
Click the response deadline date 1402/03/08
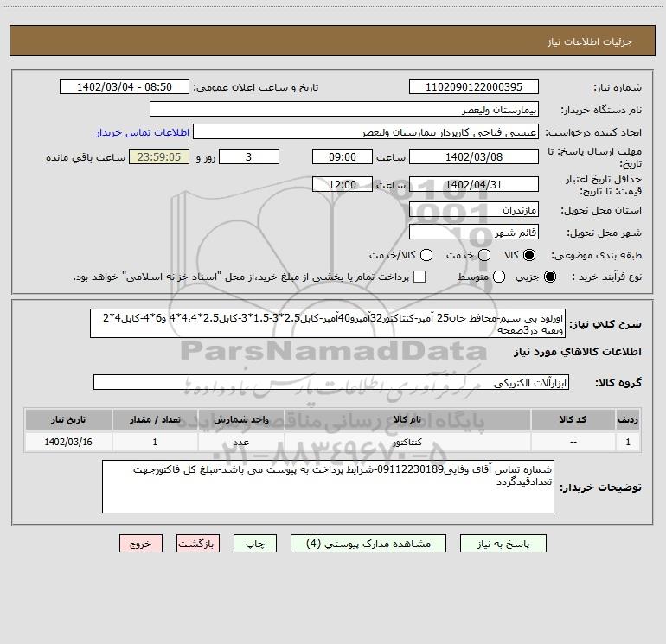(474, 156)
